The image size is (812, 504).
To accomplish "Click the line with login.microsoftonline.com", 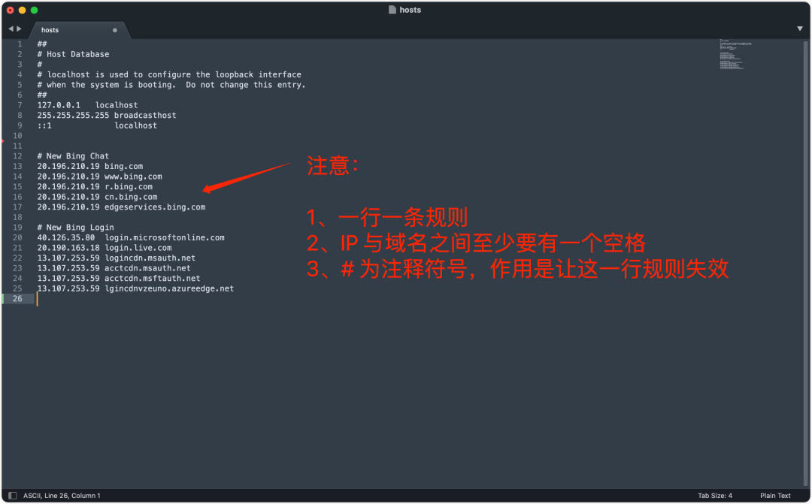I will coord(131,237).
